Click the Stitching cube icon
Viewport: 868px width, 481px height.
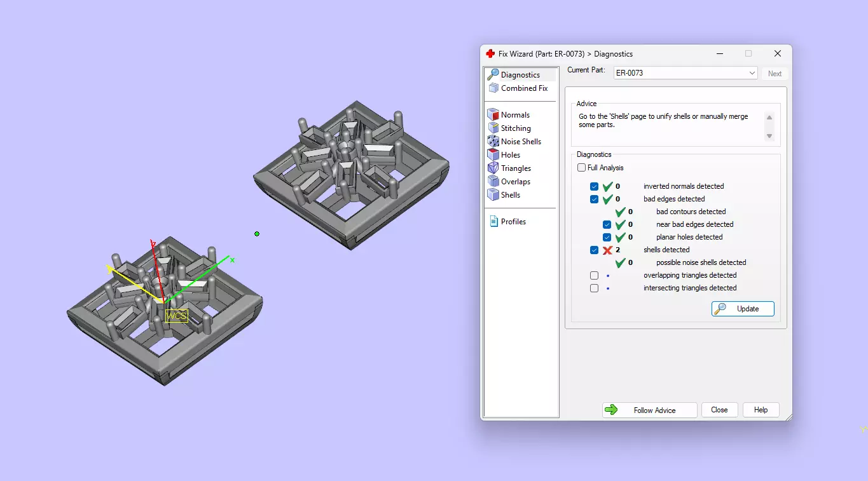tap(493, 128)
